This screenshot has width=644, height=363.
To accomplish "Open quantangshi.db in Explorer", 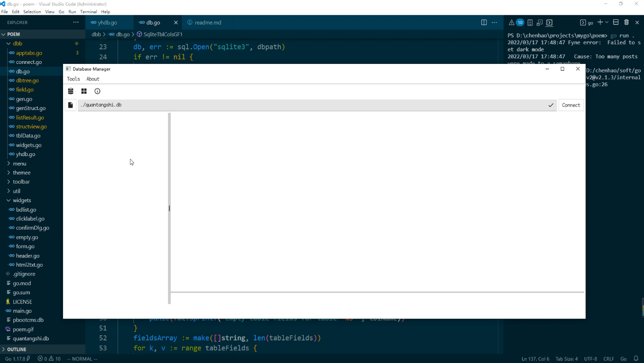I will pos(31,338).
